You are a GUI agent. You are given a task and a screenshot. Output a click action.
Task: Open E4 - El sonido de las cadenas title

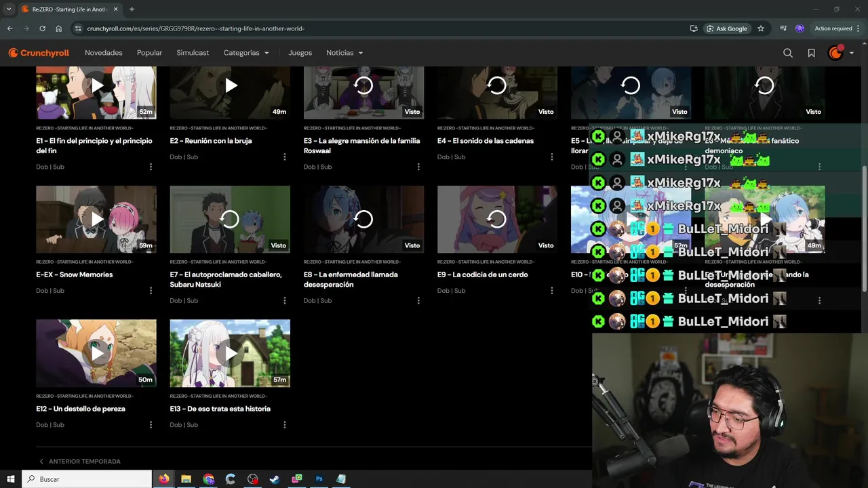(x=486, y=141)
